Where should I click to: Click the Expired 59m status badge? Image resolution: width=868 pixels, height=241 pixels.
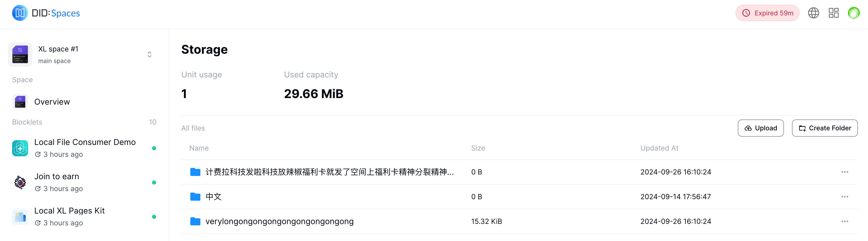[x=767, y=13]
